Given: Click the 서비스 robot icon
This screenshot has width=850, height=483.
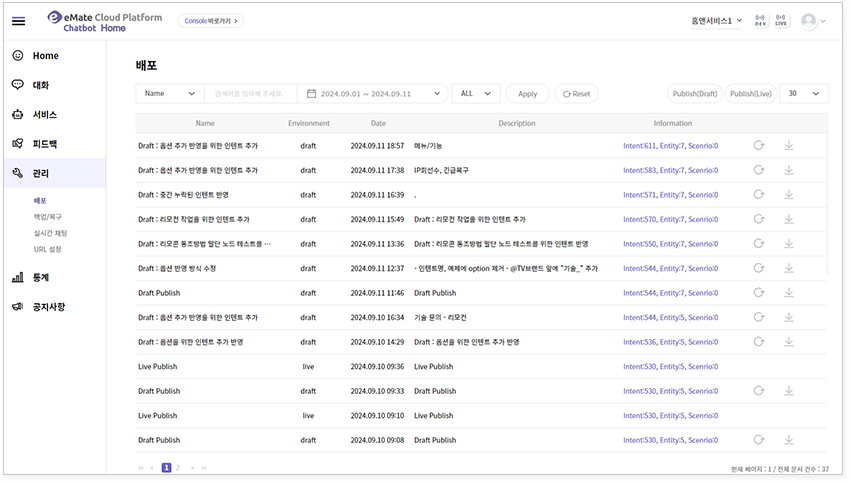Looking at the screenshot, I should (x=18, y=114).
